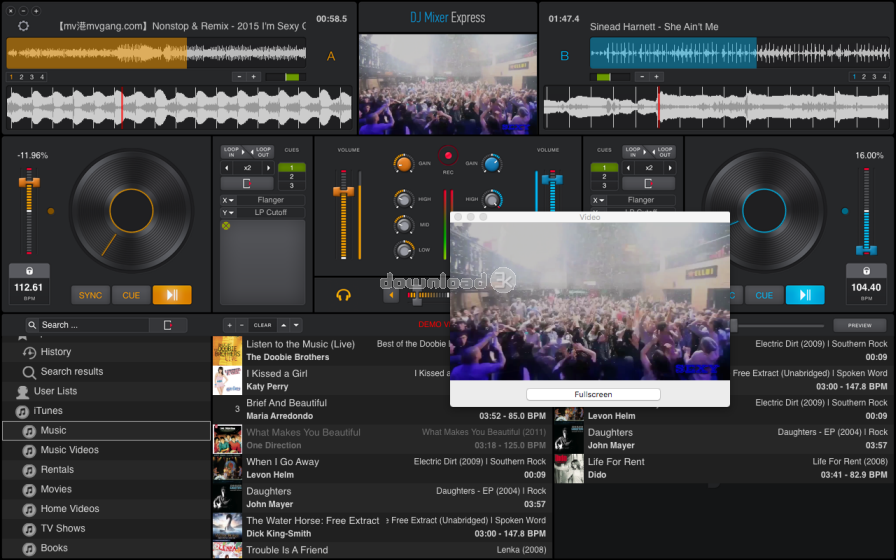Add track to playlist with plus button
Screen dimensions: 896x560
pos(230,325)
